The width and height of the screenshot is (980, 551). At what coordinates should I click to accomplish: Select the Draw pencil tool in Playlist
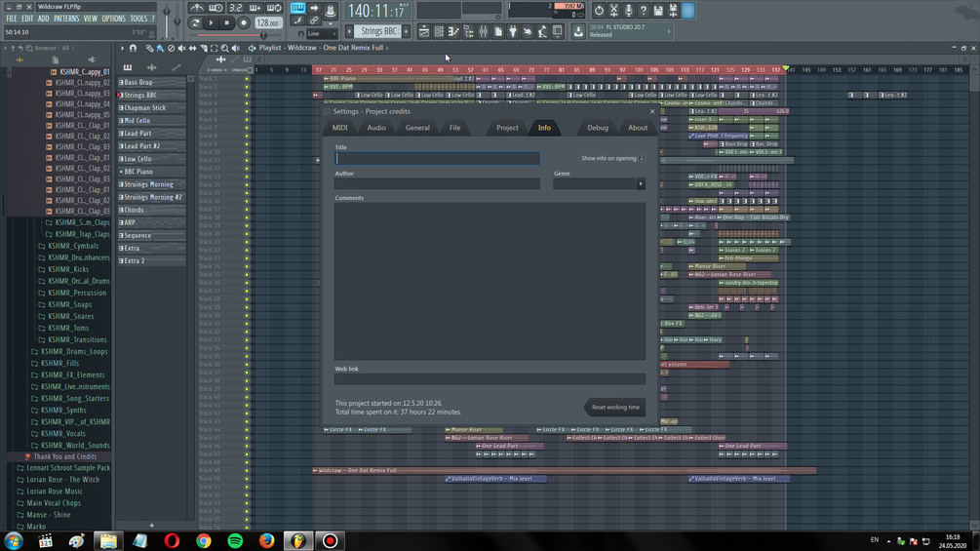click(149, 48)
